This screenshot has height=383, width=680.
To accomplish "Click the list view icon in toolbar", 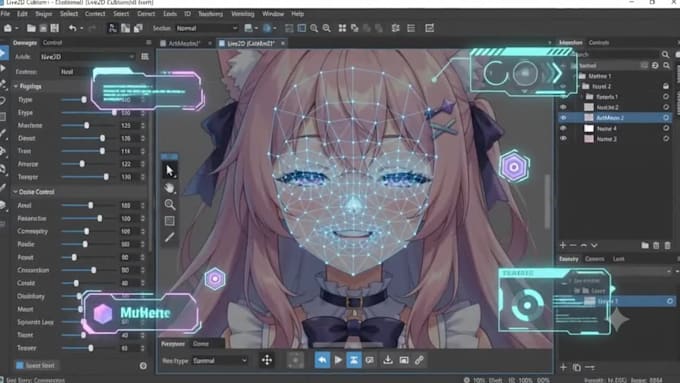I will point(411,28).
